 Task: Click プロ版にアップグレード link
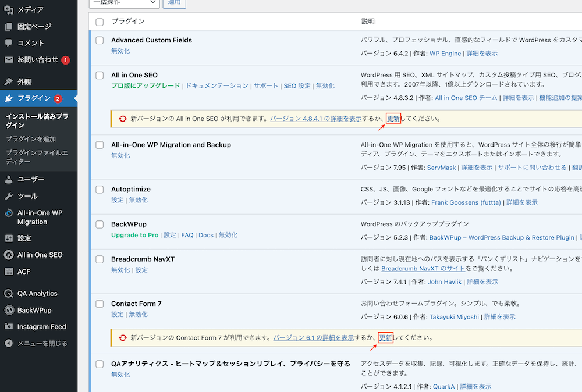click(145, 86)
